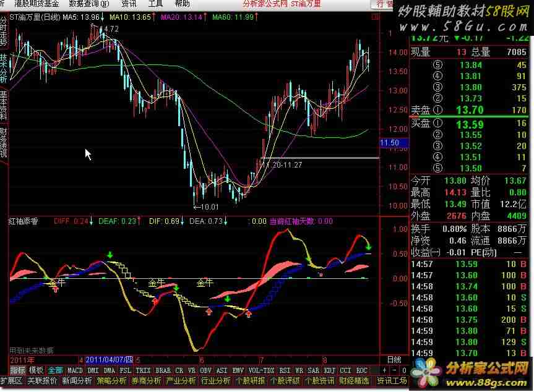Click the small red icon at chart top-right corner
Viewport: 534px width, 392px height.
pos(376,17)
